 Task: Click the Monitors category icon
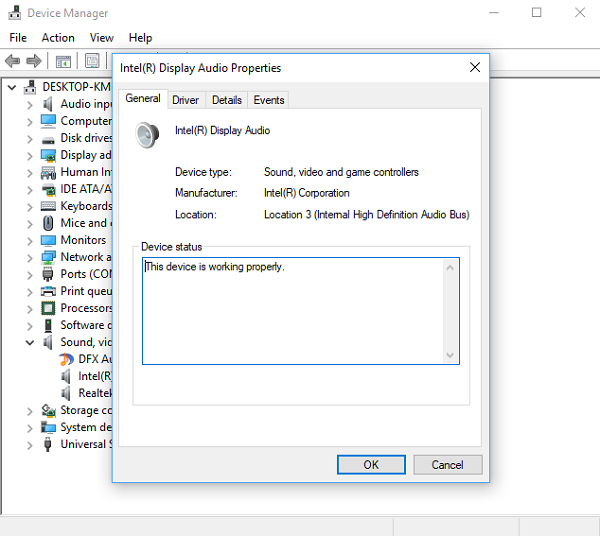(48, 240)
